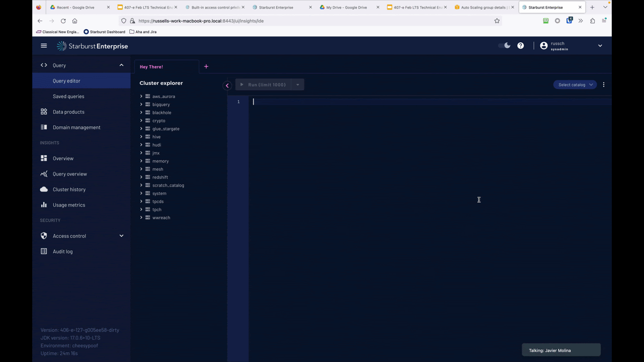Collapse the Cluster explorer panel
This screenshot has width=644, height=362.
coord(227,85)
